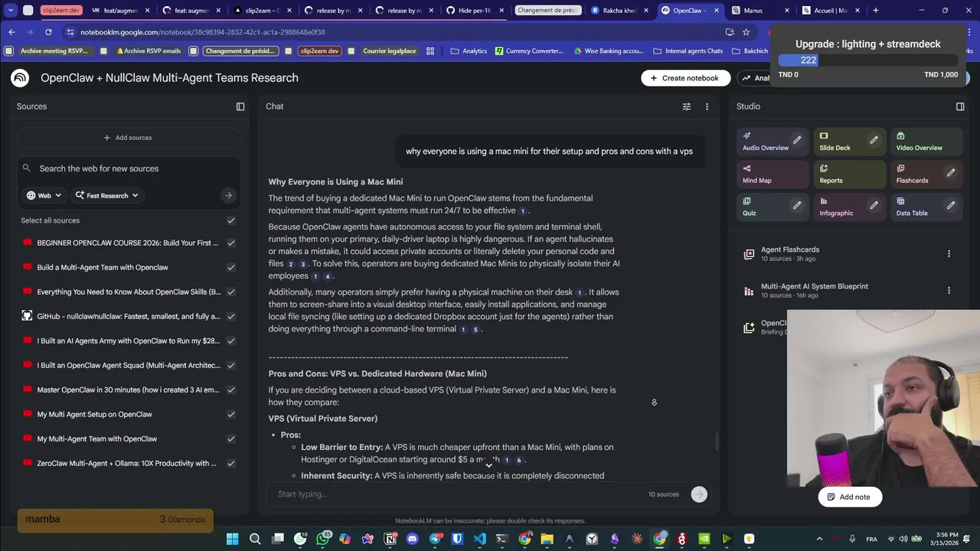This screenshot has height=551, width=980.
Task: Open Video Overview tile
Action: point(925,142)
